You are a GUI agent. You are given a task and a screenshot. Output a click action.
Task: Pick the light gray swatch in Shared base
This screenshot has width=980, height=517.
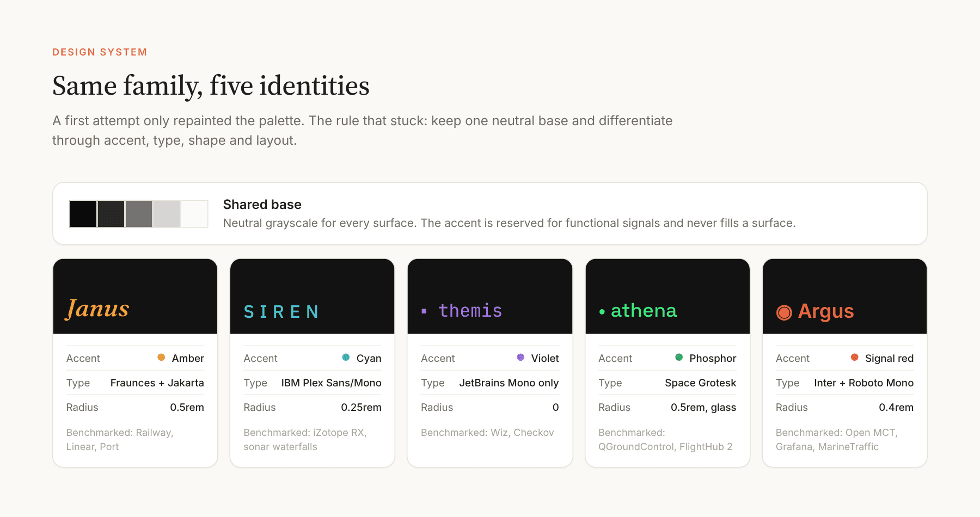coord(167,214)
